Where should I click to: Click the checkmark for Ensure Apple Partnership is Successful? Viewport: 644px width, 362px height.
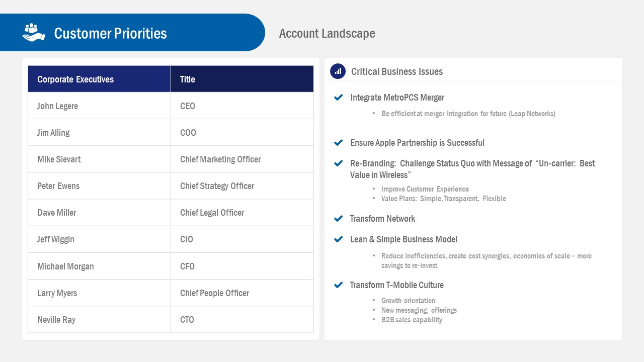(x=338, y=142)
